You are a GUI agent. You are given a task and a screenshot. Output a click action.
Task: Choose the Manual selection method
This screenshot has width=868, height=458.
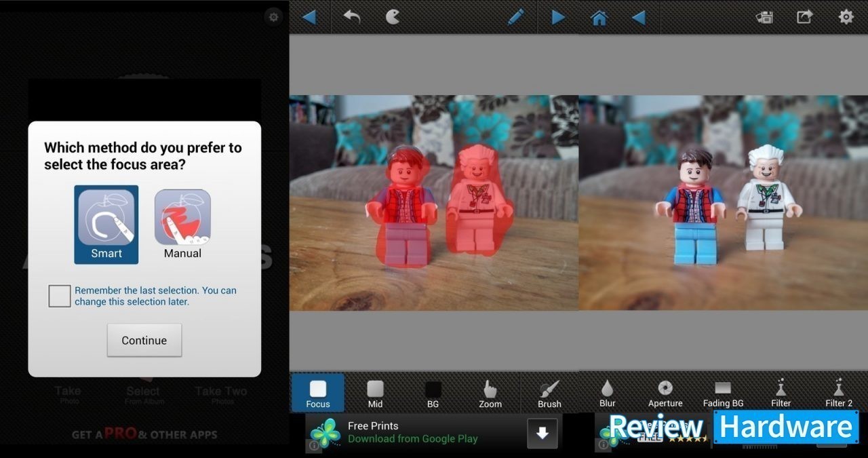pyautogui.click(x=182, y=225)
